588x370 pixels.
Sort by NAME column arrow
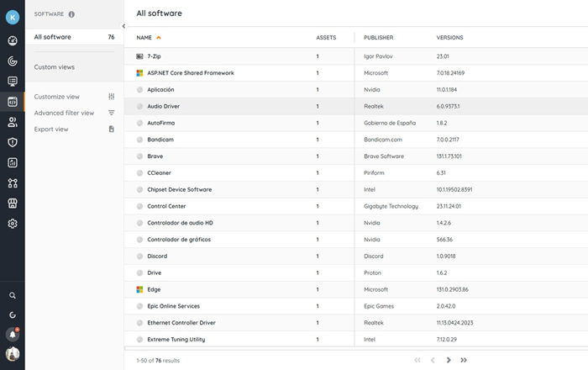(159, 38)
